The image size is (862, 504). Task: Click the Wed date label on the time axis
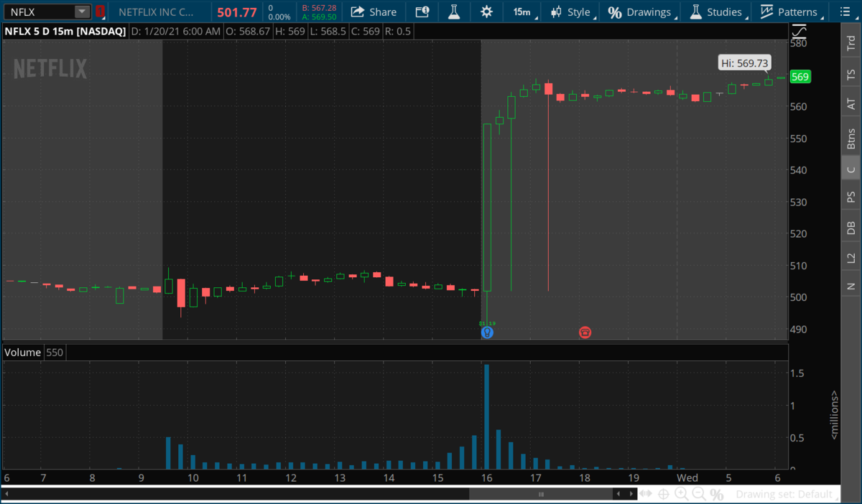coord(687,478)
